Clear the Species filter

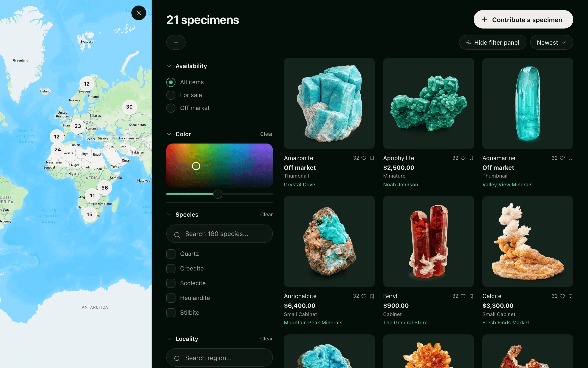click(x=266, y=214)
